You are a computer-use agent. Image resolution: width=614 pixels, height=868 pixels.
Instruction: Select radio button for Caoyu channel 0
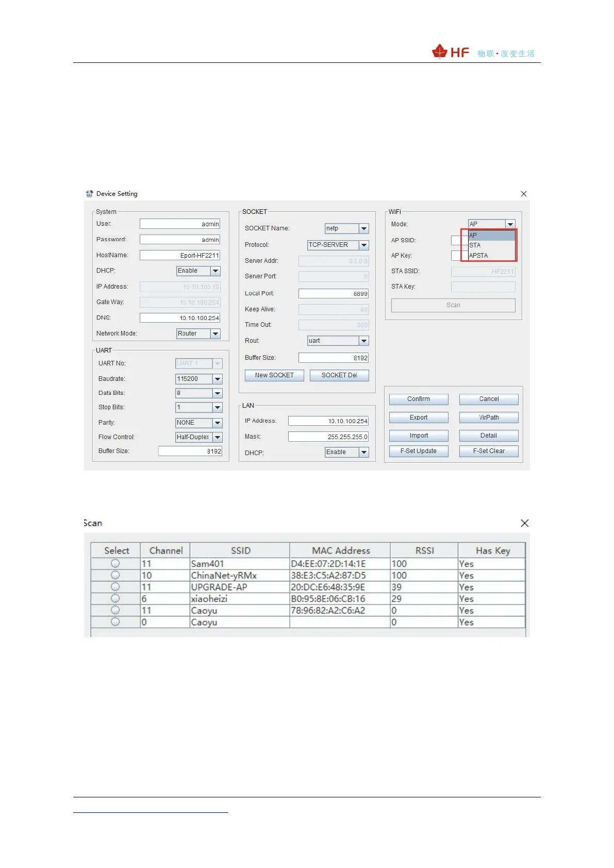pyautogui.click(x=115, y=622)
